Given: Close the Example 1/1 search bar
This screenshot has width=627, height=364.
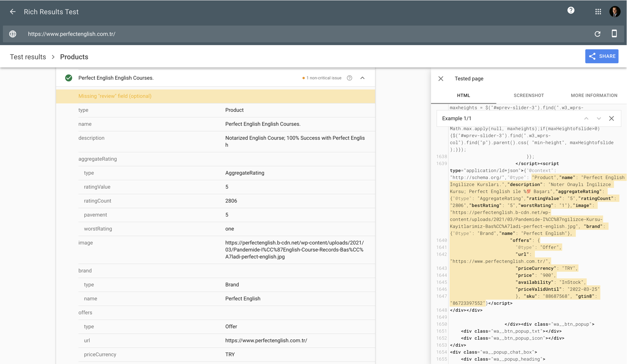Looking at the screenshot, I should pyautogui.click(x=611, y=119).
